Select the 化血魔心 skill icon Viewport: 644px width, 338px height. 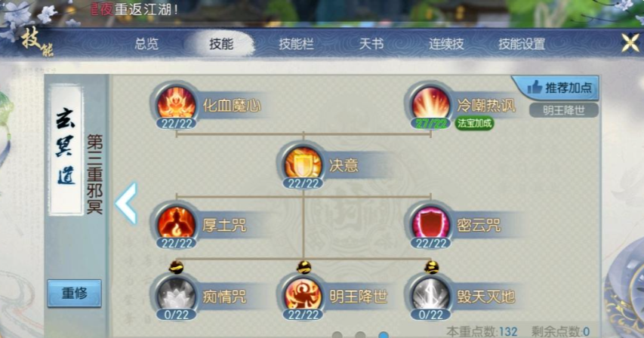[176, 103]
